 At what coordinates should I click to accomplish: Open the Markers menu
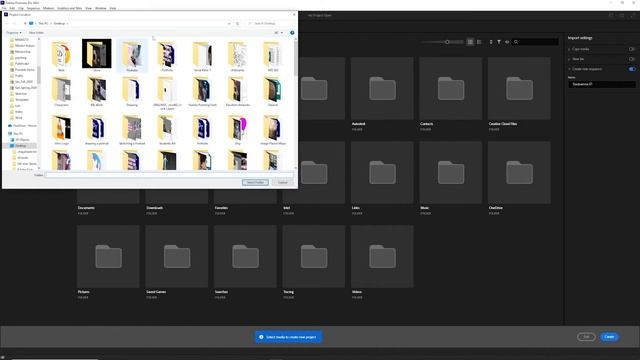click(x=48, y=8)
